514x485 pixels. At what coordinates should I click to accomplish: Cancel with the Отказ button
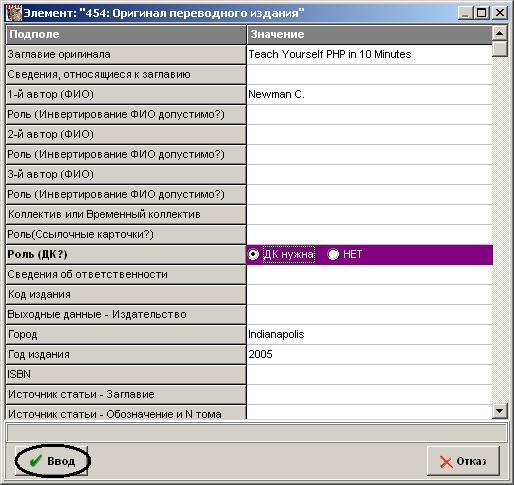pos(463,461)
